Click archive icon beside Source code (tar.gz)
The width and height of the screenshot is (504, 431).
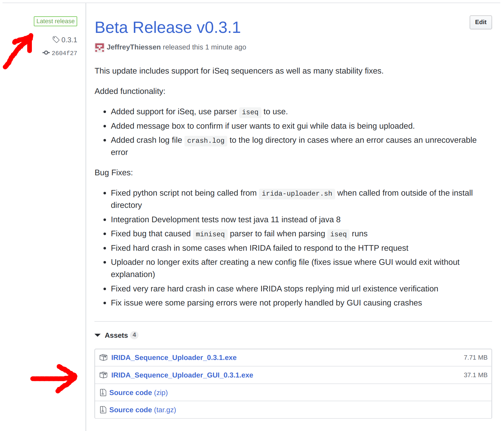pos(103,410)
